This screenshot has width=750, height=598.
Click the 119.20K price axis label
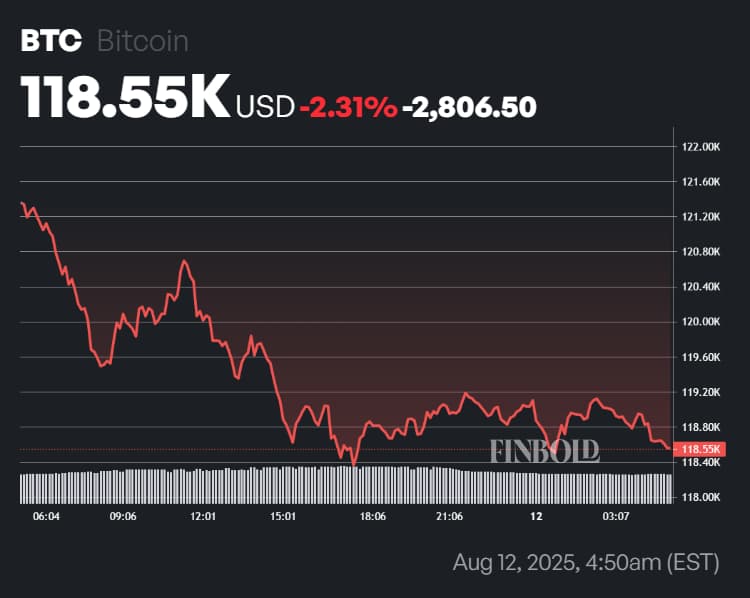pyautogui.click(x=700, y=392)
